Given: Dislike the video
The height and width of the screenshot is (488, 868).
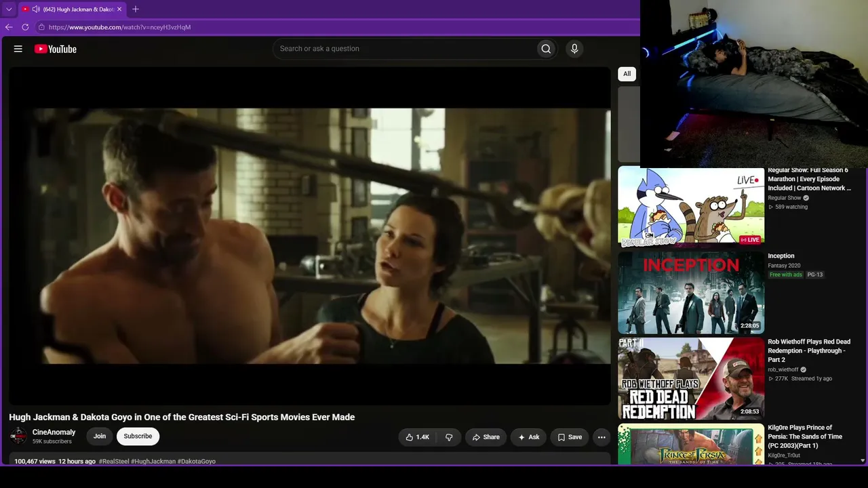Looking at the screenshot, I should coord(449,437).
